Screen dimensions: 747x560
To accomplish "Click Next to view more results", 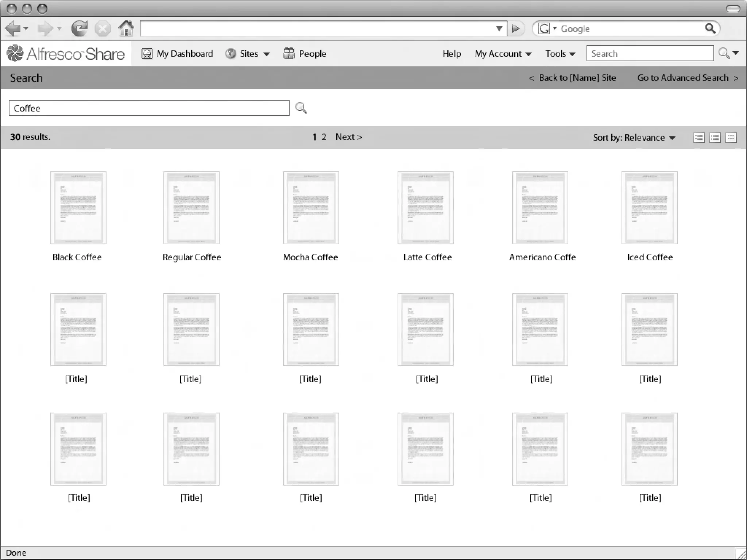I will [x=348, y=137].
